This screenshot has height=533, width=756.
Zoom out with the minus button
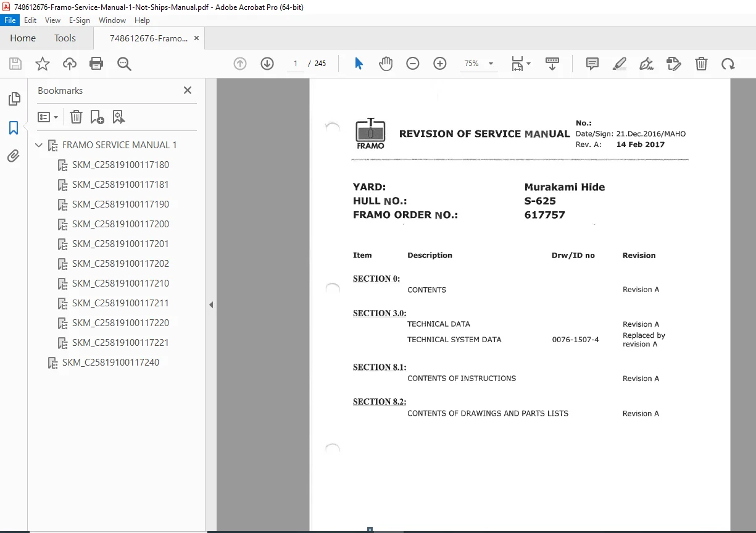click(413, 64)
